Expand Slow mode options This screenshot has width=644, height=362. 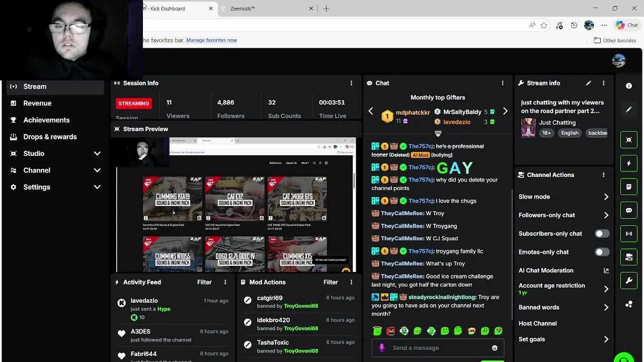tap(606, 197)
